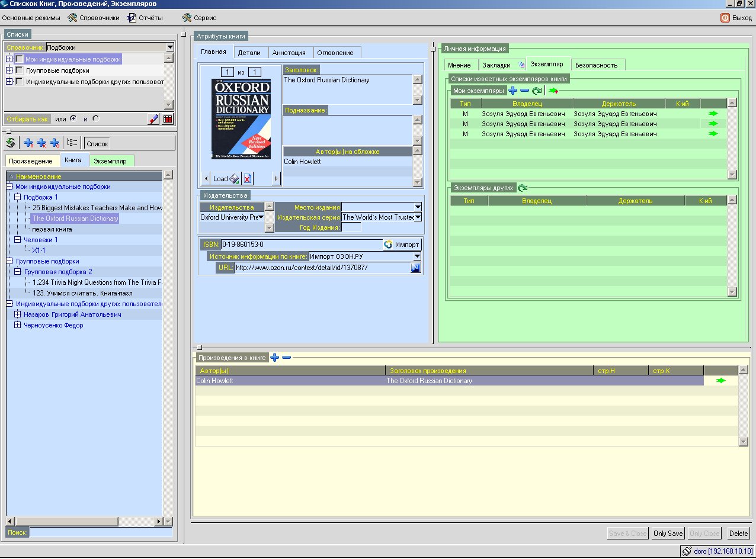Image resolution: width=756 pixels, height=559 pixels.
Task: Check the Групповые подборки checkbox
Action: click(20, 70)
